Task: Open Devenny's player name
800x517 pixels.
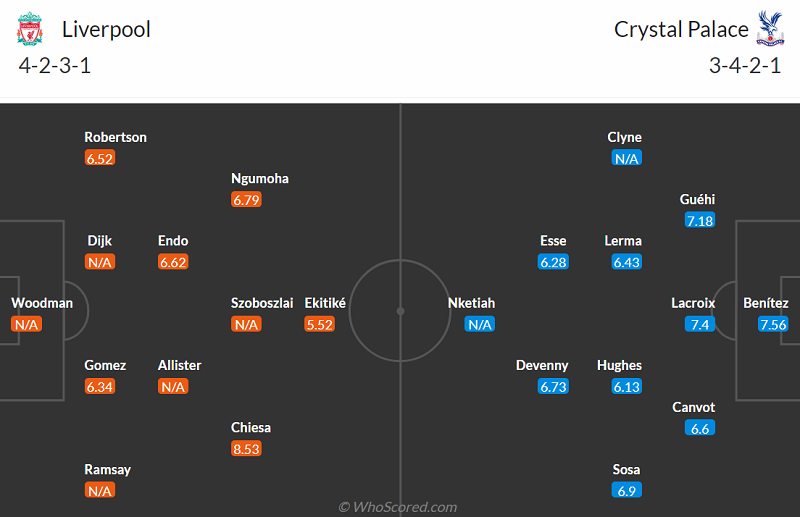Action: [542, 365]
